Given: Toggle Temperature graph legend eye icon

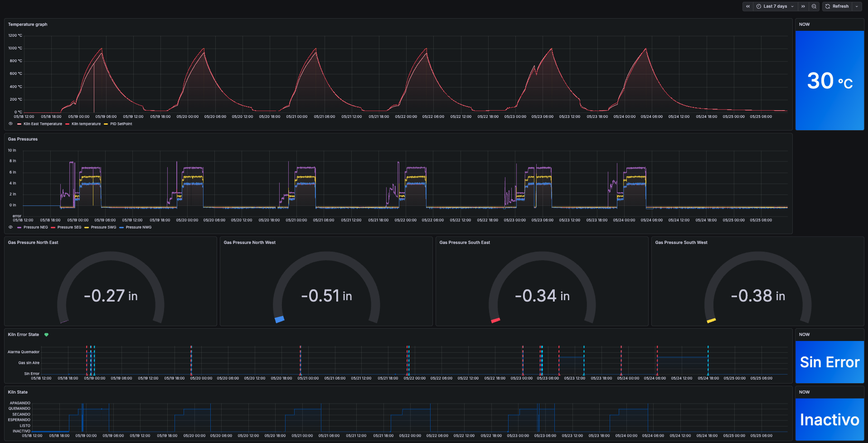Looking at the screenshot, I should pyautogui.click(x=10, y=124).
